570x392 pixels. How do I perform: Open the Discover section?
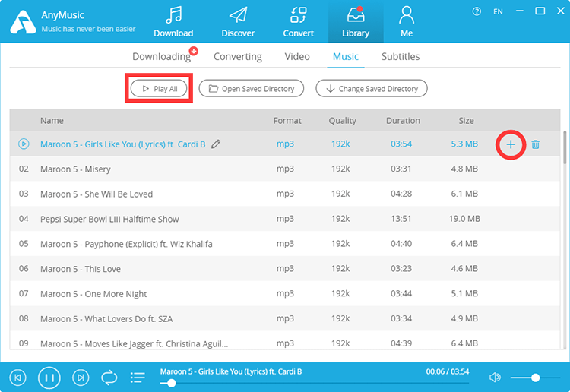coord(238,22)
